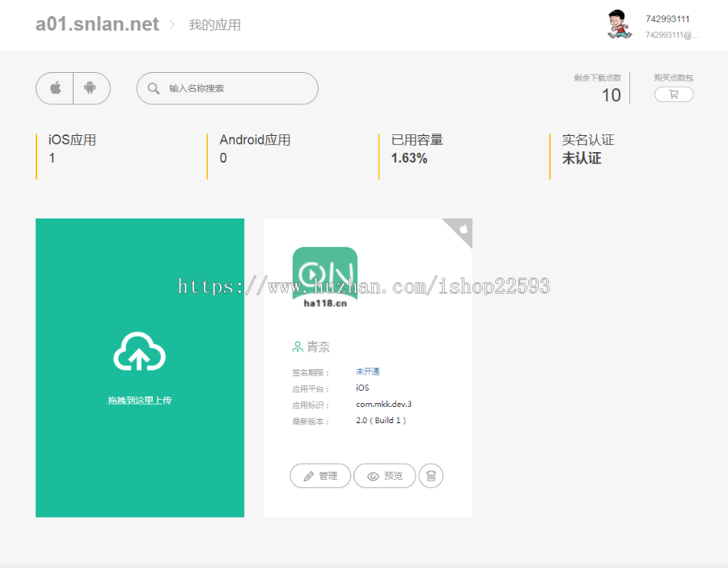The width and height of the screenshot is (728, 568).
Task: Click the 拖拽到这里上传 upload text
Action: 140,401
